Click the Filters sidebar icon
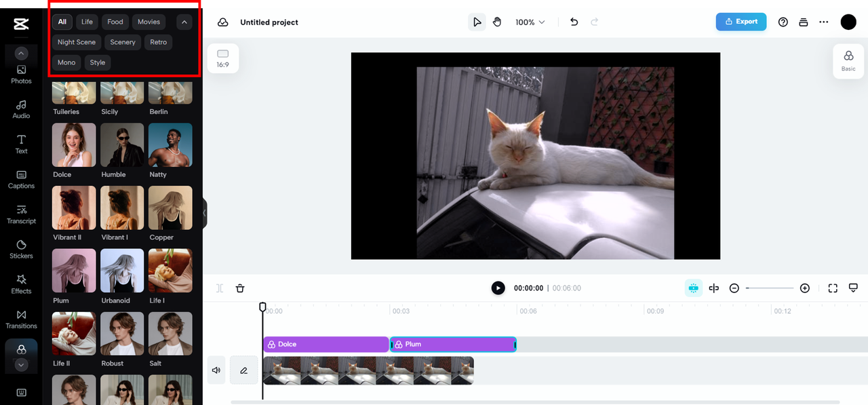 (x=21, y=349)
